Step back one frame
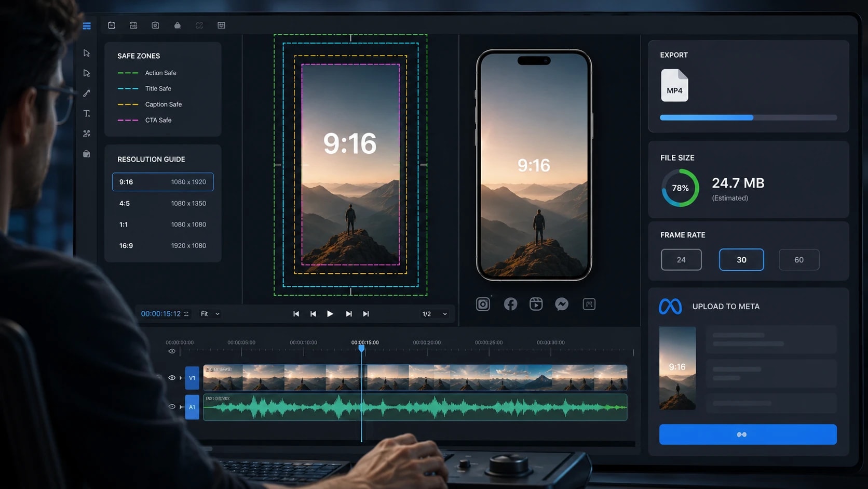Screen dimensions: 868x489 313,314
